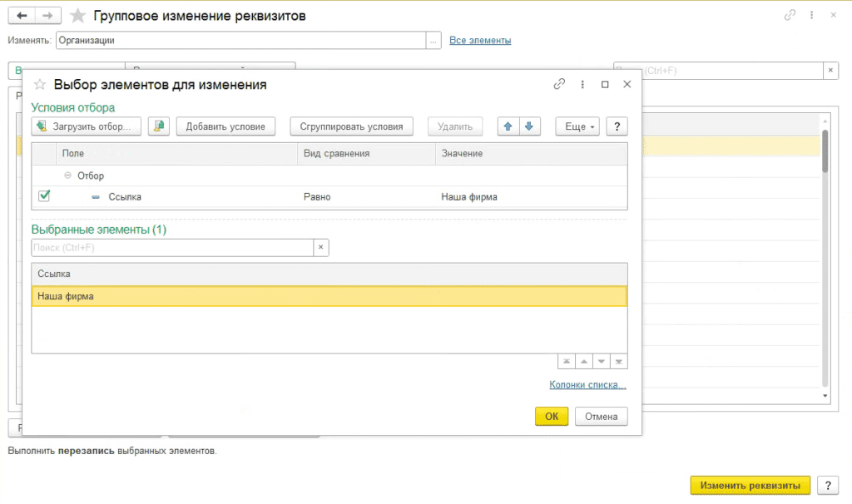Move the condition down with the down arrow
The width and height of the screenshot is (852, 504).
click(530, 126)
